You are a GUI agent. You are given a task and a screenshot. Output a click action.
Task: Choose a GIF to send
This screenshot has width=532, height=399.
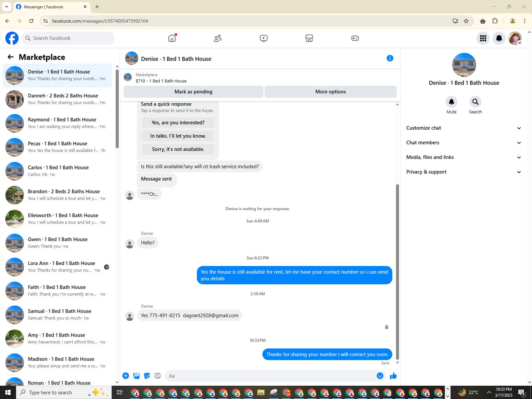(x=158, y=376)
